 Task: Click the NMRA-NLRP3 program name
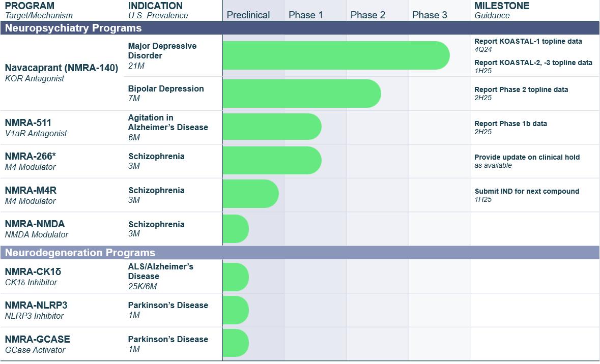(36, 306)
